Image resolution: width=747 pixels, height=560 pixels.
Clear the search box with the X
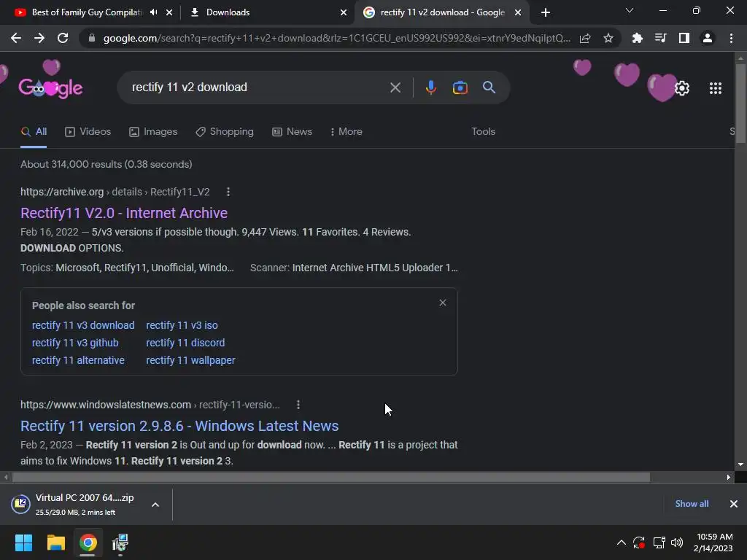click(x=395, y=87)
